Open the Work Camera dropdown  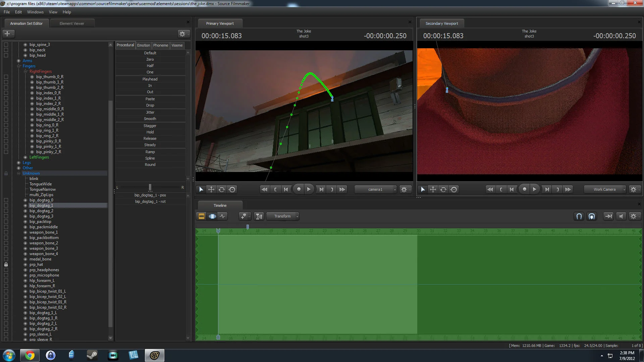click(605, 189)
